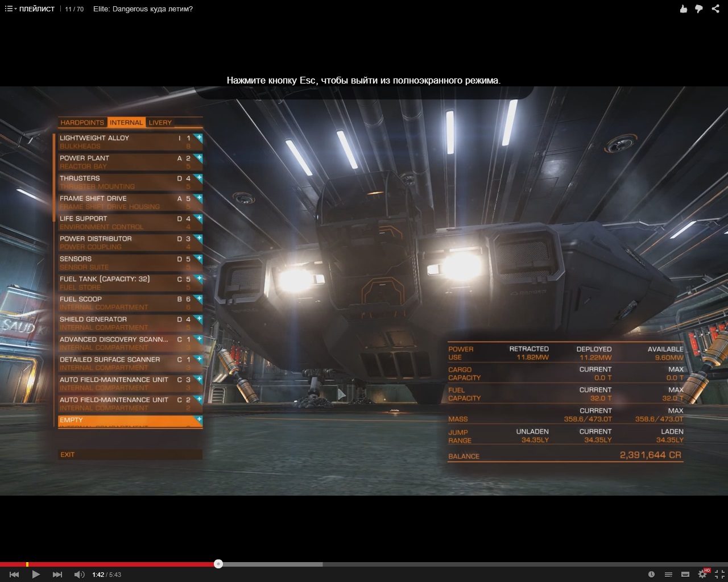728x582 pixels.
Task: Open the Livery tab
Action: tap(160, 122)
